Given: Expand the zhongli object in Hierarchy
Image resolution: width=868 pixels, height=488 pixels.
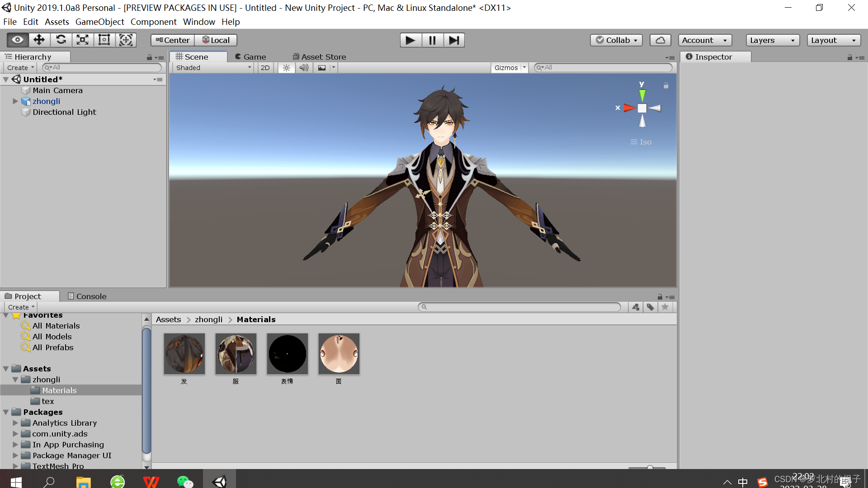Looking at the screenshot, I should coord(15,101).
